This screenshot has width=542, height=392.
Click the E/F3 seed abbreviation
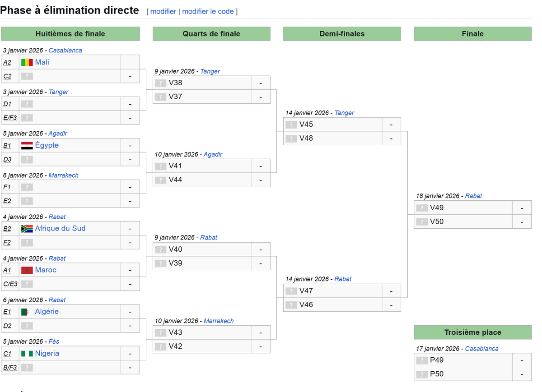tap(10, 118)
